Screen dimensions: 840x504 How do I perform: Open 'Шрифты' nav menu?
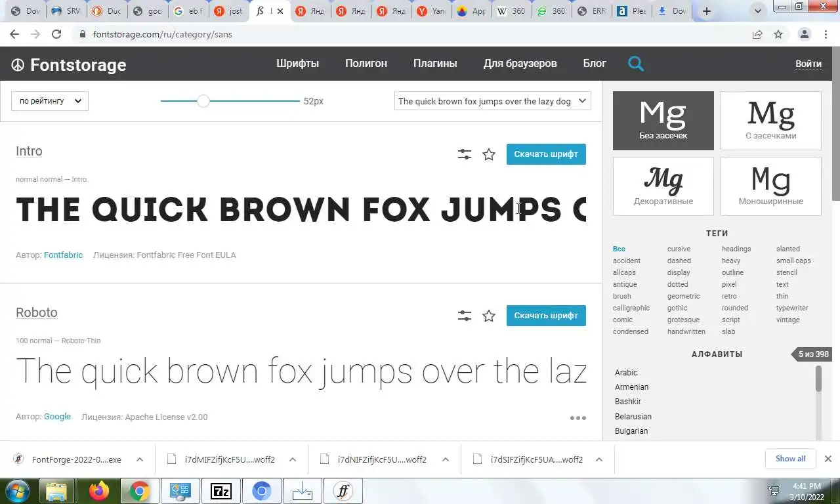[x=297, y=64]
